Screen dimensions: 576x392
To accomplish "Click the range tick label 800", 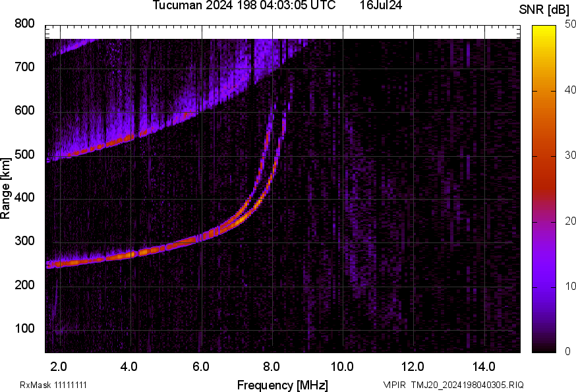I will click(24, 24).
